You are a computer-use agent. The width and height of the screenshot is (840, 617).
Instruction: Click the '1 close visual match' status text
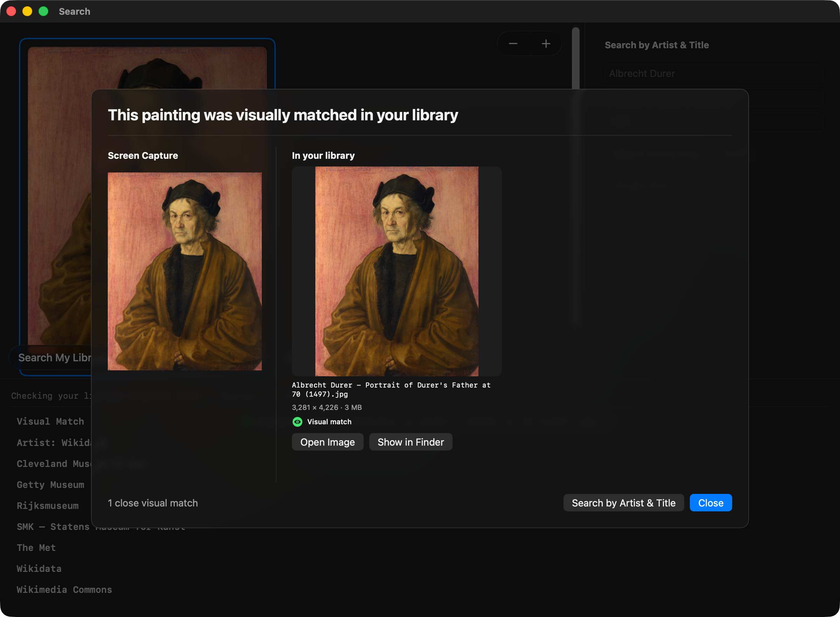click(153, 503)
